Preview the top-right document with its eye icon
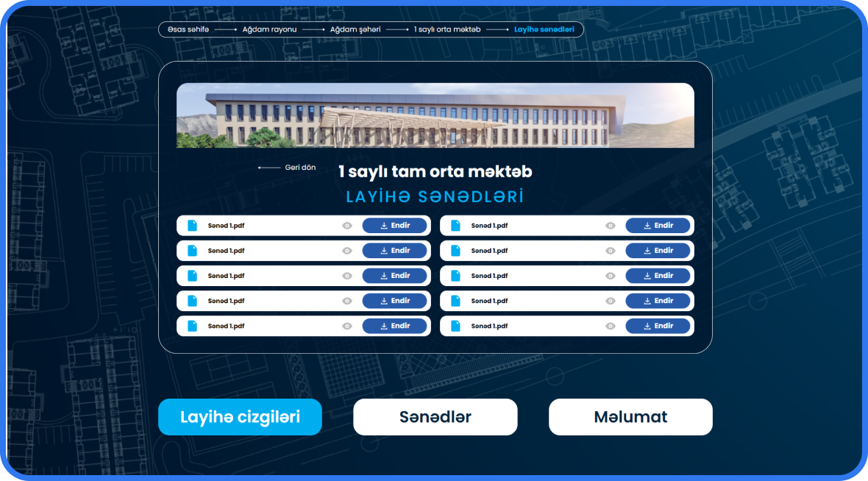 pos(610,226)
